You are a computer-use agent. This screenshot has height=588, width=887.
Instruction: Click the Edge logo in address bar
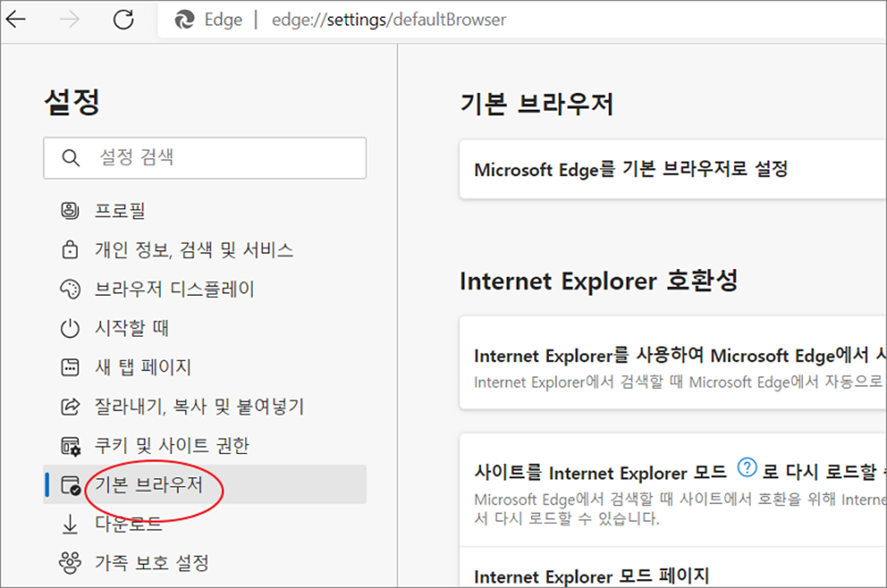(x=185, y=20)
